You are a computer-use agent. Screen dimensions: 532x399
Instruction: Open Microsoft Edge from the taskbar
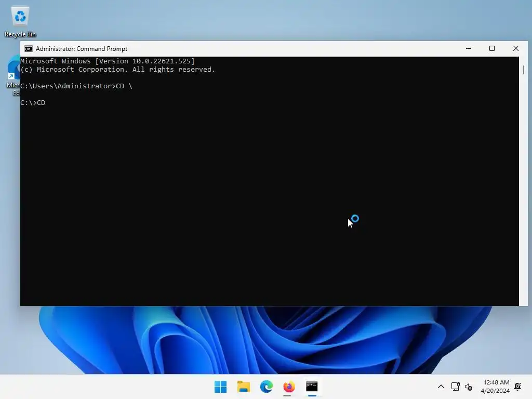[267, 387]
